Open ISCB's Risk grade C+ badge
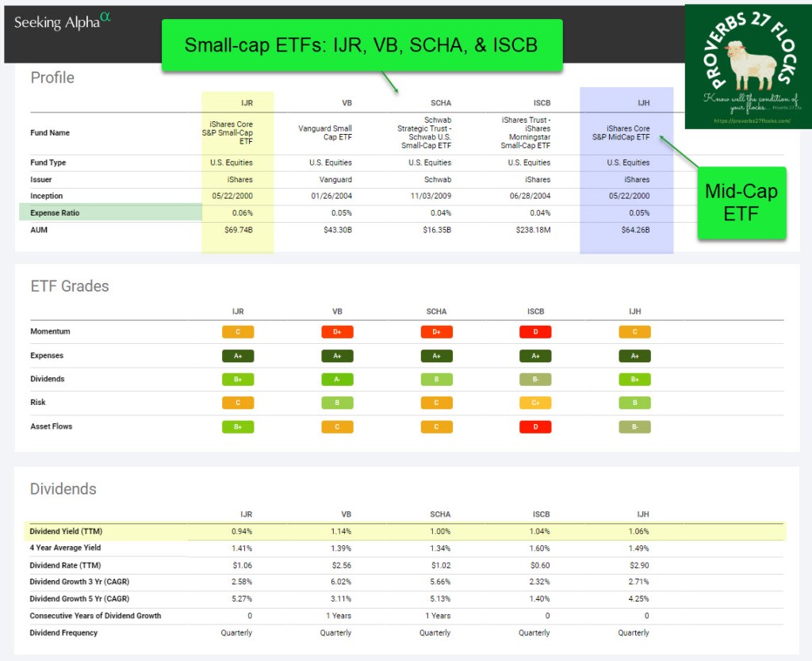This screenshot has width=812, height=661. 534,403
